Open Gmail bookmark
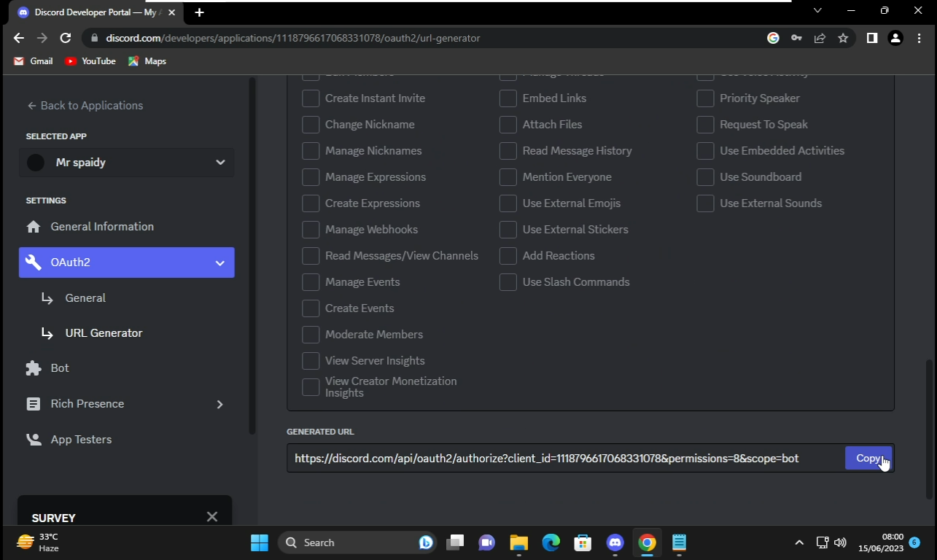 [x=34, y=61]
